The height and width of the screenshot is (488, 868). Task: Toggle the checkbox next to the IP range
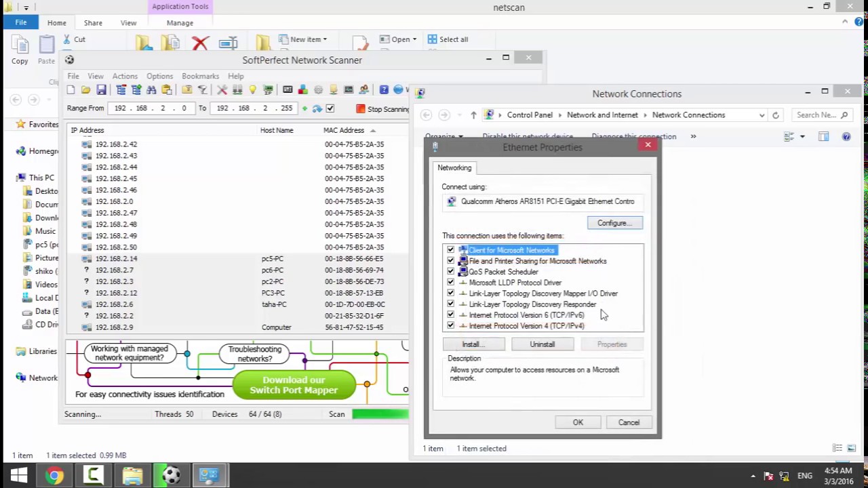(x=330, y=108)
